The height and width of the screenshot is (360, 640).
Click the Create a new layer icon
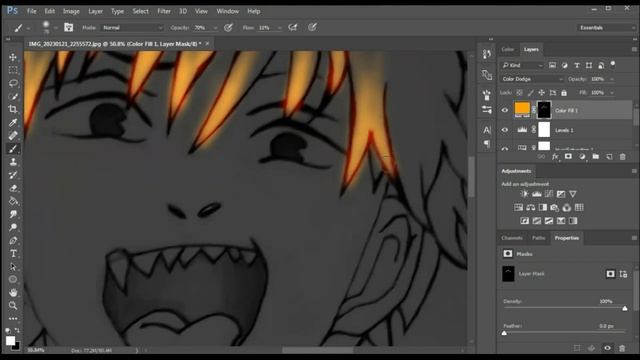coord(609,157)
